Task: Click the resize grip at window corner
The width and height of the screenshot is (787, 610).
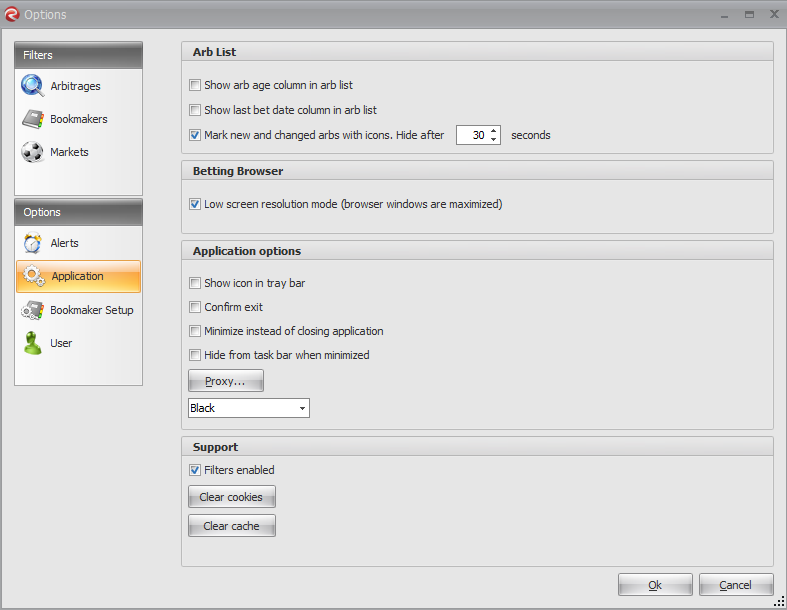Action: (779, 601)
